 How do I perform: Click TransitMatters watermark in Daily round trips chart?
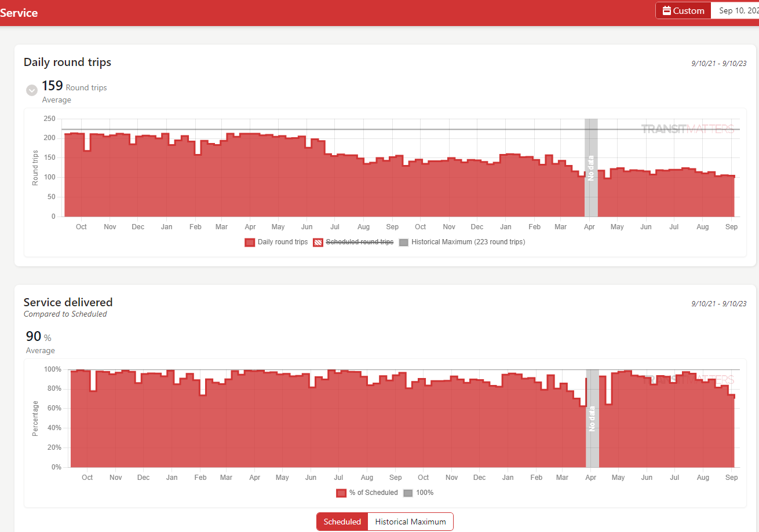coord(687,129)
